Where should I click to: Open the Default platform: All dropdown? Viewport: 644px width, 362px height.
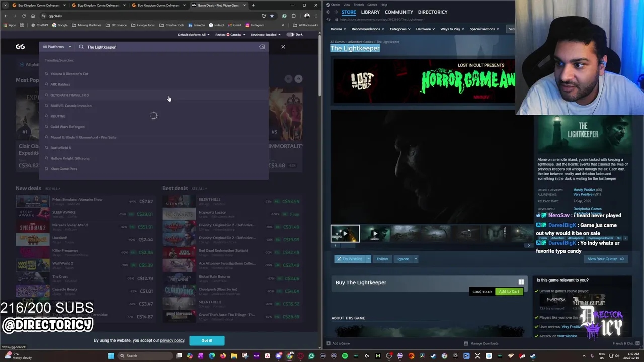(x=193, y=35)
